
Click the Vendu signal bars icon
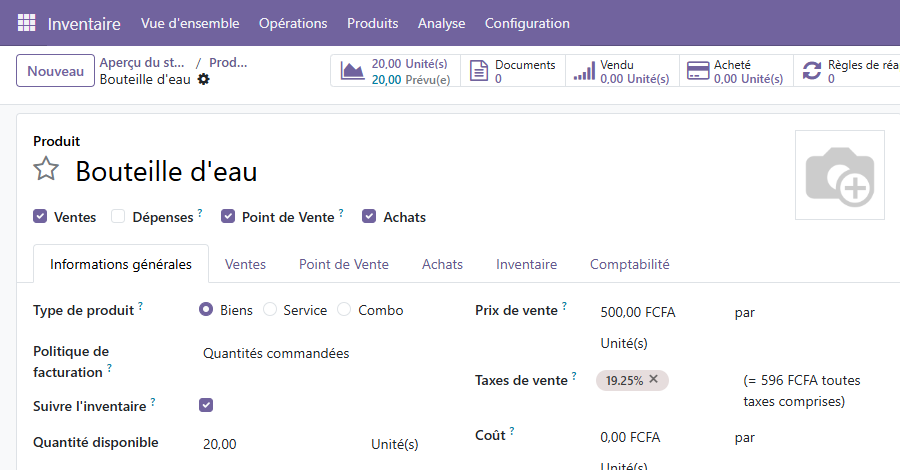[x=584, y=71]
